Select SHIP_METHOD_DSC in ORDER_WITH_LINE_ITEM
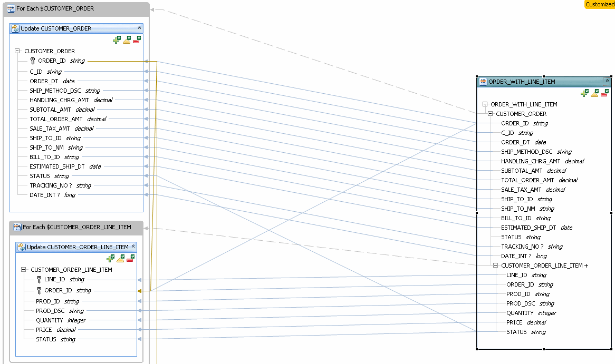The width and height of the screenshot is (615, 364). coord(536,152)
